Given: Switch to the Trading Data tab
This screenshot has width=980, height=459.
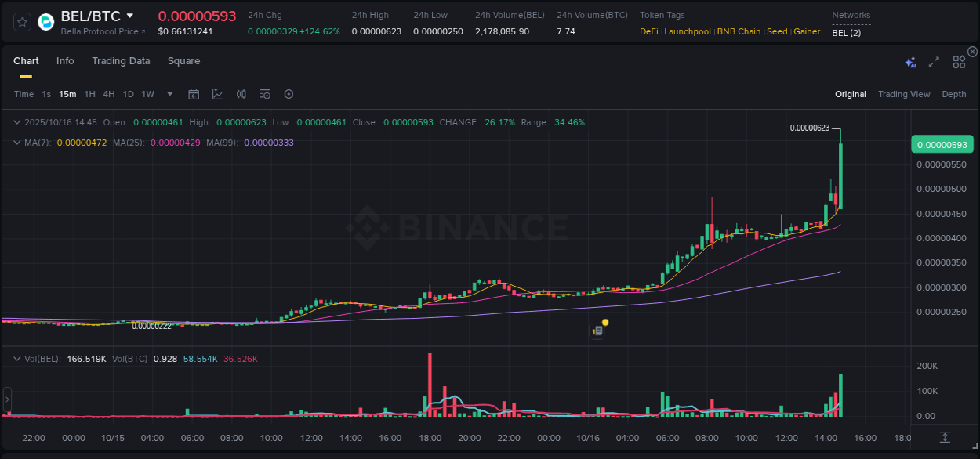Looking at the screenshot, I should pyautogui.click(x=121, y=60).
